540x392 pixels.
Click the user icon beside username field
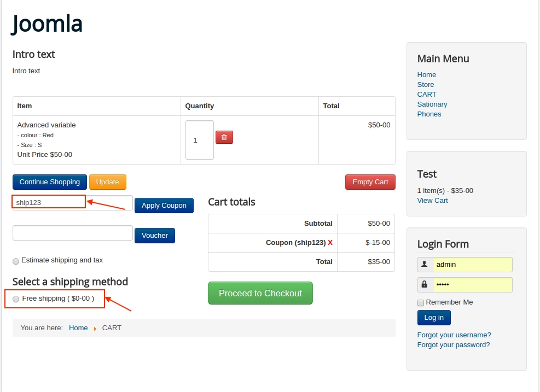425,265
